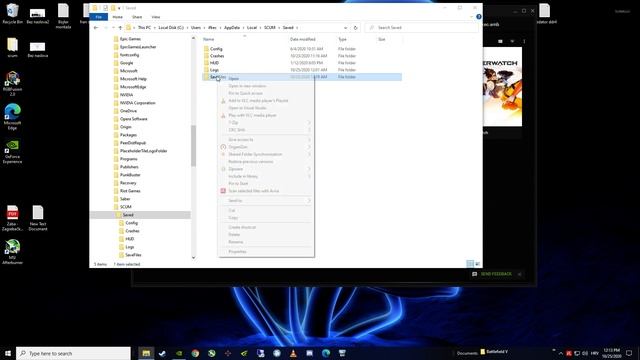Select Epic Games in navigation tree
Image resolution: width=640 pixels, height=360 pixels.
(x=130, y=39)
